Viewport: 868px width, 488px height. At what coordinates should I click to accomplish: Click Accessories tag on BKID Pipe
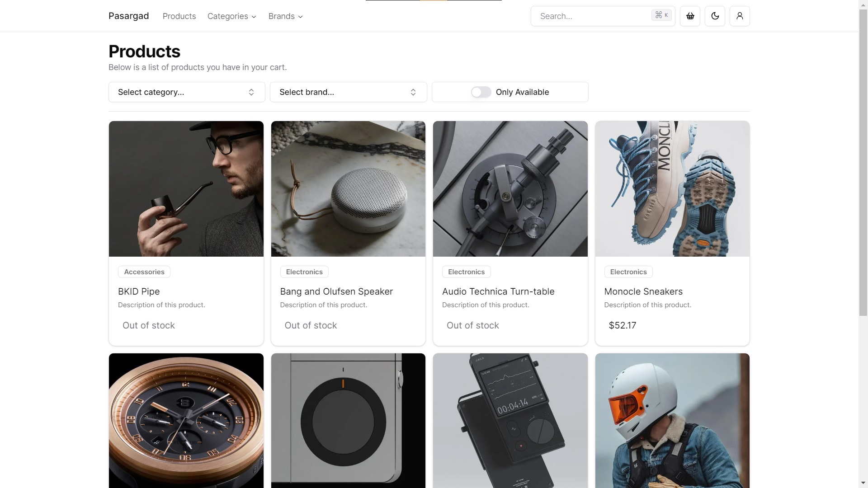144,272
